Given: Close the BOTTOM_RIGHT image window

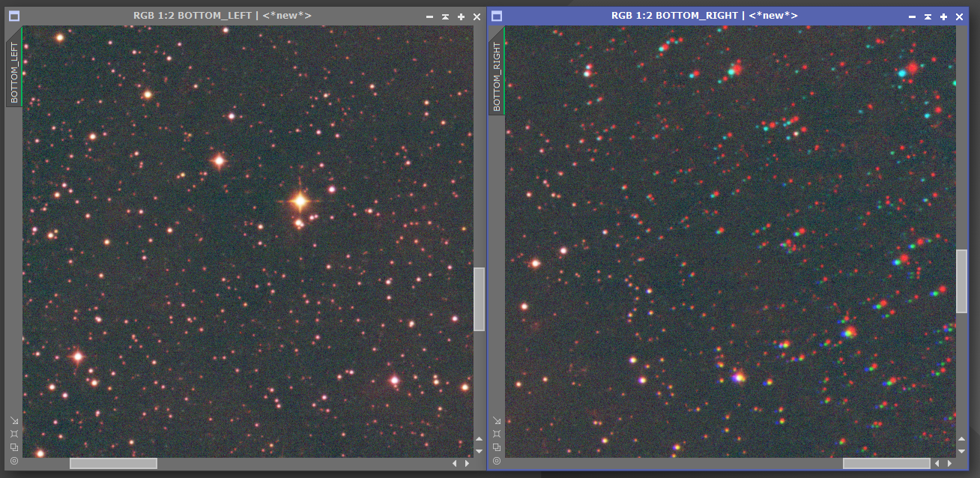Looking at the screenshot, I should pyautogui.click(x=959, y=16).
